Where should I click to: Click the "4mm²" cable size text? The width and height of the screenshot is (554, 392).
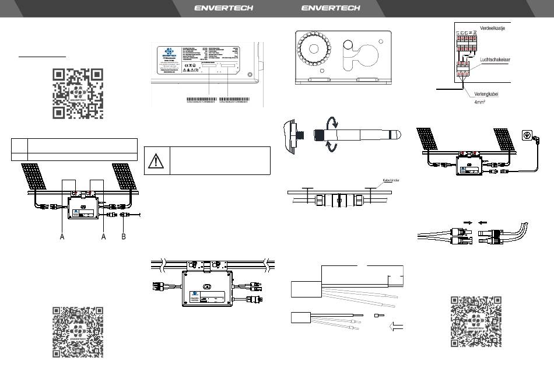click(479, 102)
